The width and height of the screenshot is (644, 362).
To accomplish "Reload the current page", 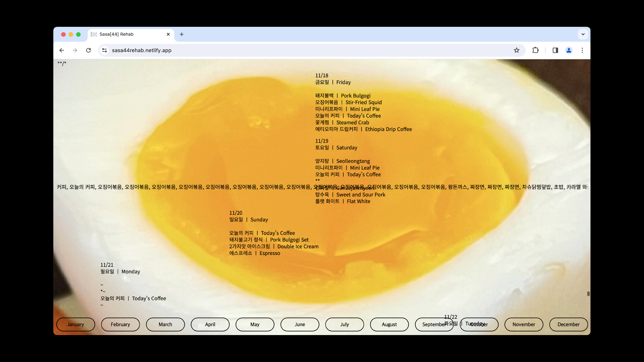I will 88,50.
